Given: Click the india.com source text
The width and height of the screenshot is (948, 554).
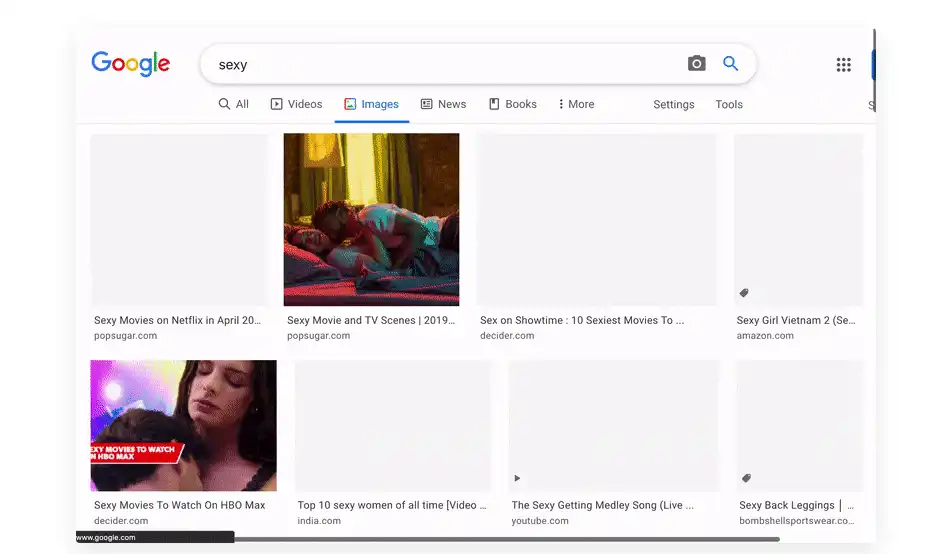Looking at the screenshot, I should pos(319,521).
